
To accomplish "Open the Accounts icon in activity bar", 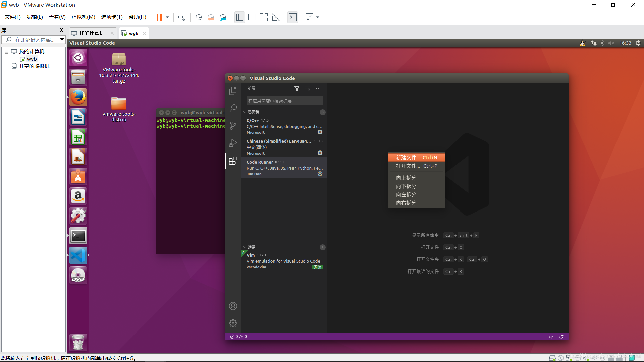I will pos(233,306).
